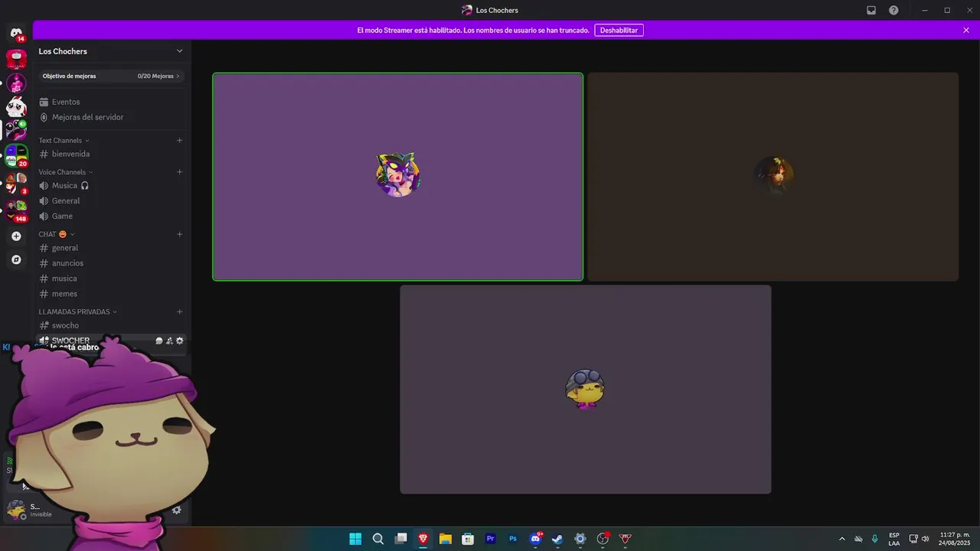Open ESP LAA language selector
Image resolution: width=980 pixels, height=551 pixels.
pyautogui.click(x=894, y=539)
